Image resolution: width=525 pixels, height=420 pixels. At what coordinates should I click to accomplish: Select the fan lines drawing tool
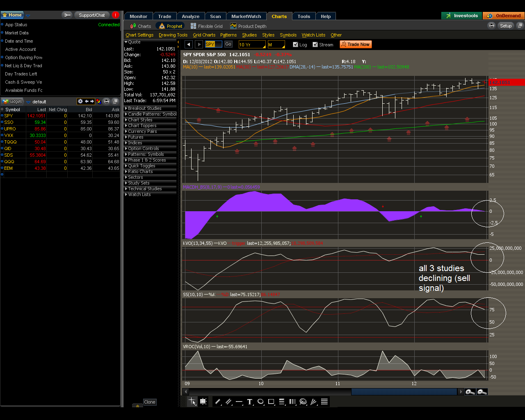pyautogui.click(x=314, y=402)
